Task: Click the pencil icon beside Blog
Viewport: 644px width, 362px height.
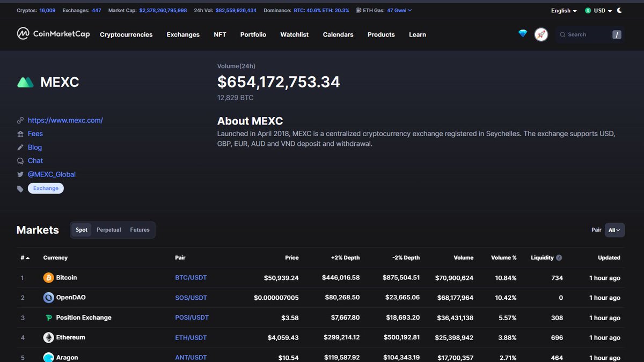Action: [20, 147]
